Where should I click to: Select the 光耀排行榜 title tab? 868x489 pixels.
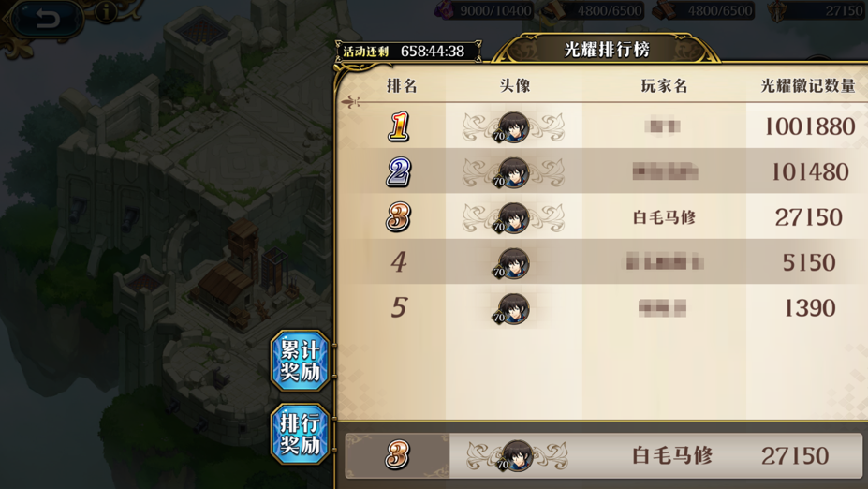(607, 50)
